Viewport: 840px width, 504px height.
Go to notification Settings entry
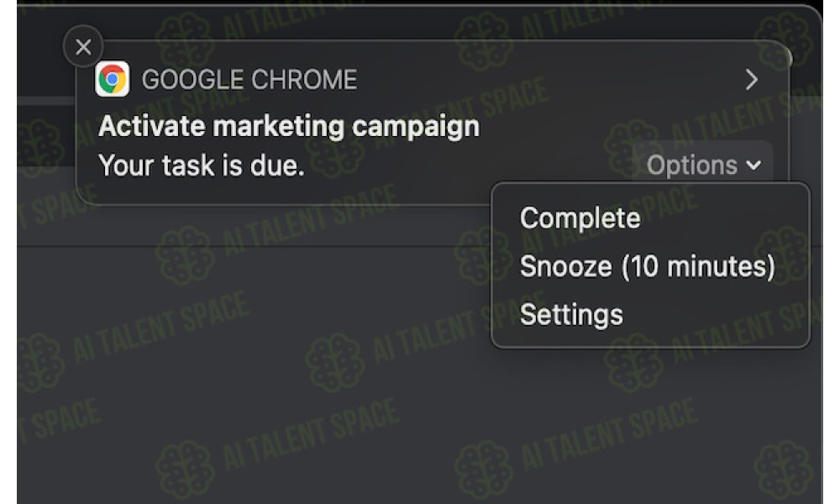coord(571,314)
